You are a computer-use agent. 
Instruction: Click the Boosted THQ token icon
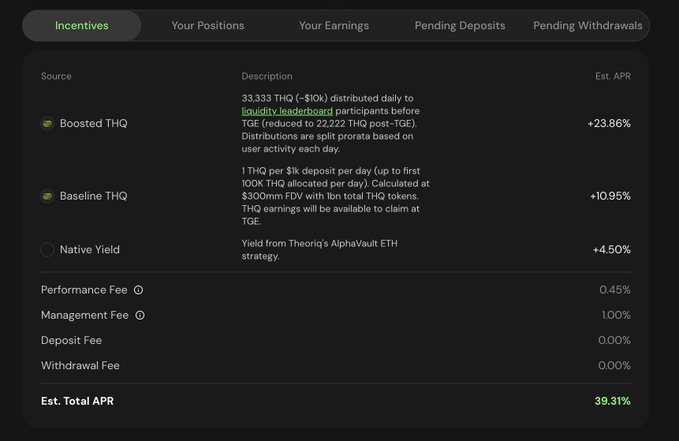(47, 123)
